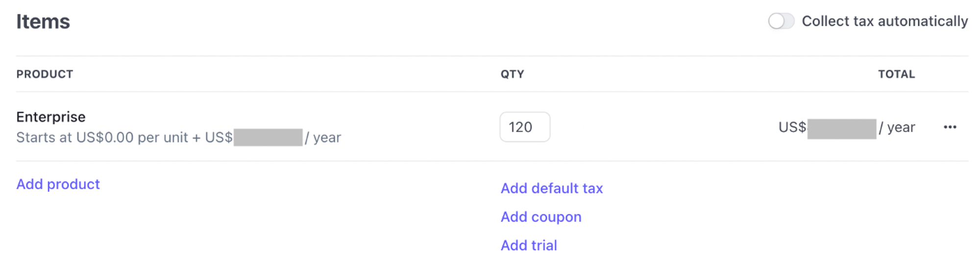Click the TOTAL column header
Viewport: 980px width, 280px height.
coord(896,74)
